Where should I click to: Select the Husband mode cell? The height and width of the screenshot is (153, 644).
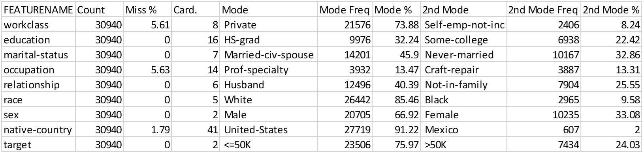pos(269,85)
